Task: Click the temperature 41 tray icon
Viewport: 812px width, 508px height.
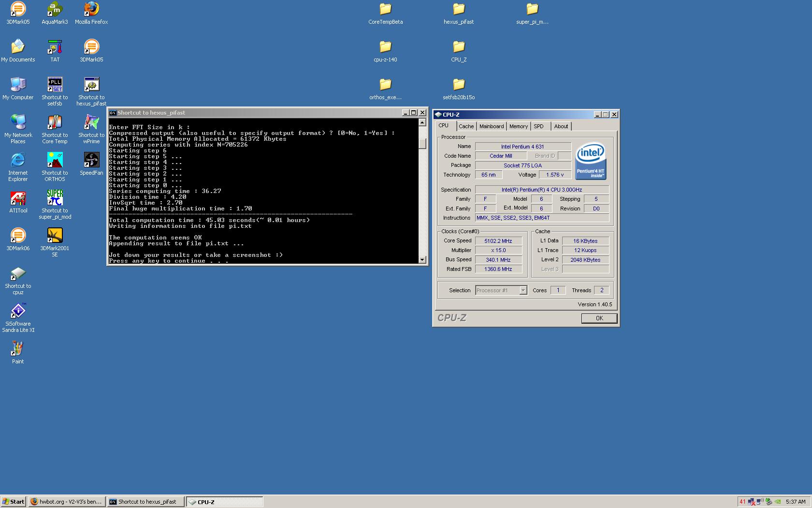Action: click(742, 502)
